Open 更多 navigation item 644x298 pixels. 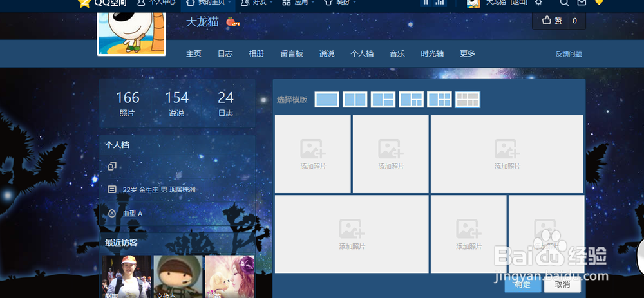coord(468,54)
